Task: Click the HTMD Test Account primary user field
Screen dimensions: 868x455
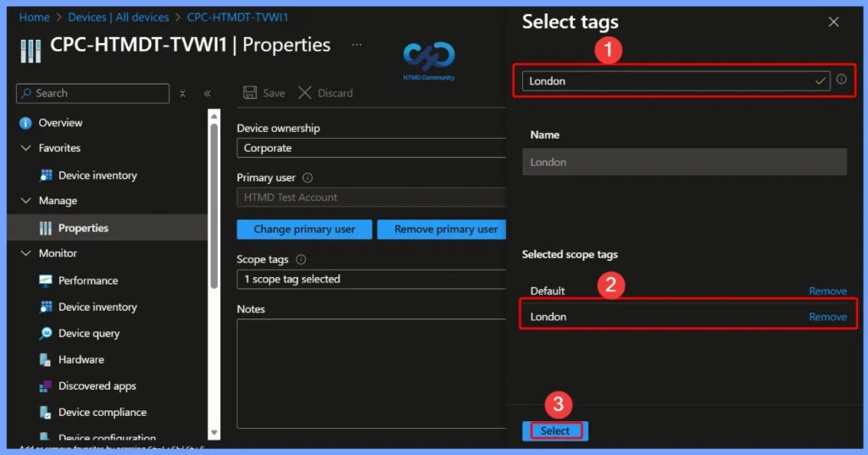Action: pos(371,197)
